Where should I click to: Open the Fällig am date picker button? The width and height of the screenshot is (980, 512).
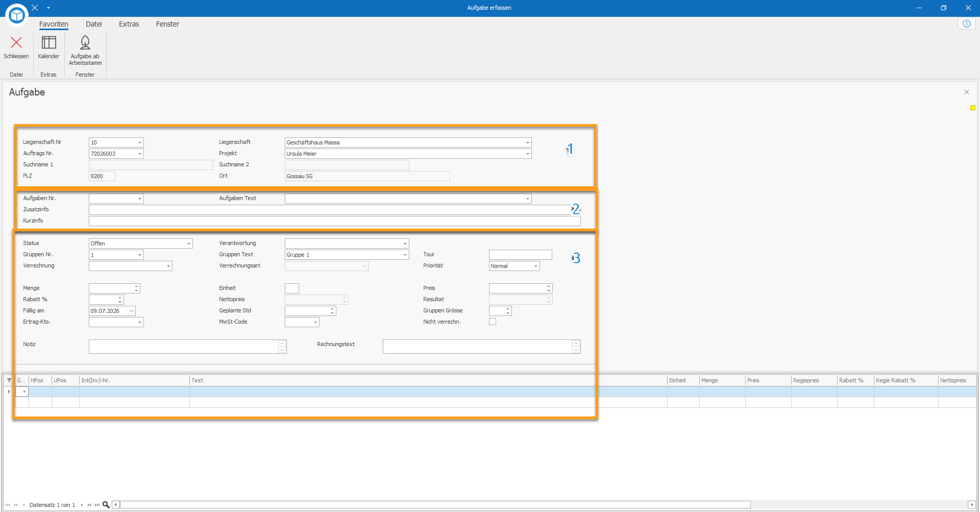tap(132, 311)
